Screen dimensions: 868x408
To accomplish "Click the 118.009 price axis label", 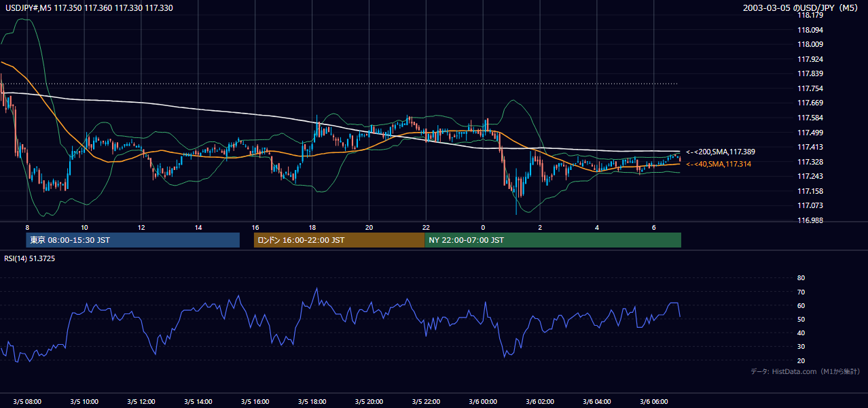I will 810,45.
